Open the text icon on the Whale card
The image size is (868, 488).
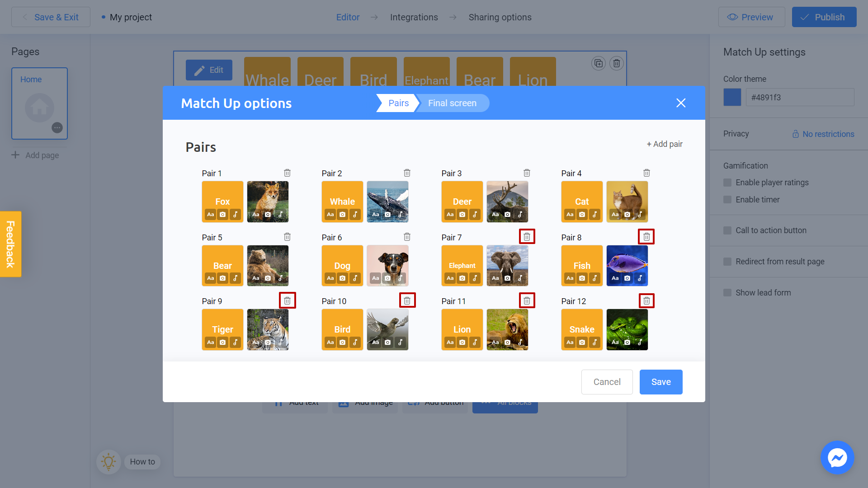330,215
